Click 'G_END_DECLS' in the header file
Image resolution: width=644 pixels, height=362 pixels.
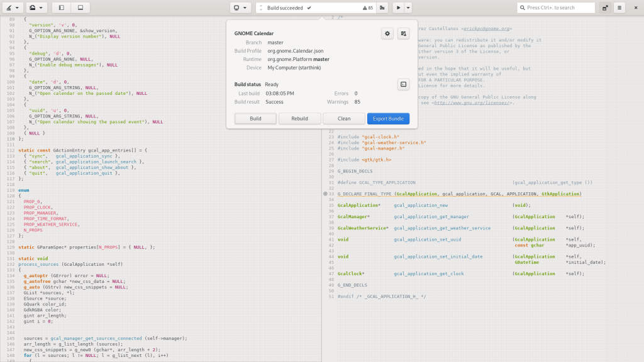352,285
